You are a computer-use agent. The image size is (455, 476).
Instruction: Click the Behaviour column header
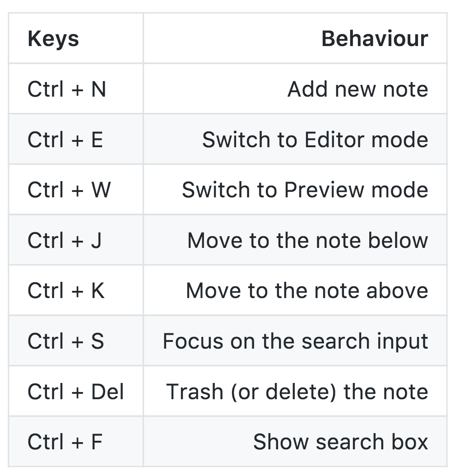point(375,39)
